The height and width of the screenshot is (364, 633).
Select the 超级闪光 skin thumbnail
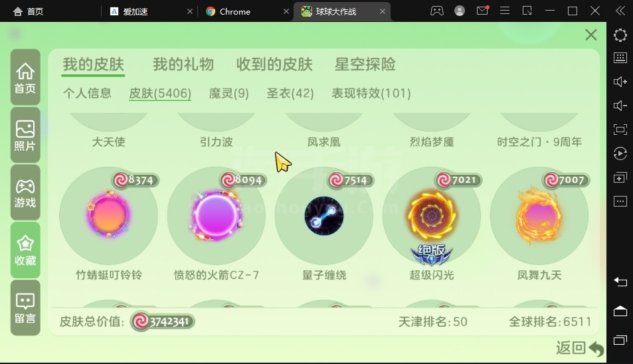(432, 216)
